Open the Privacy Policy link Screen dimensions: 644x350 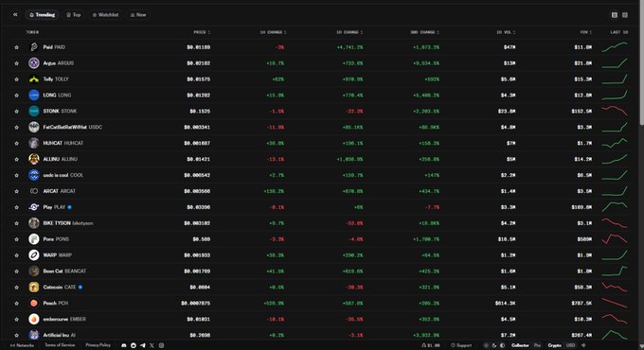tap(98, 345)
